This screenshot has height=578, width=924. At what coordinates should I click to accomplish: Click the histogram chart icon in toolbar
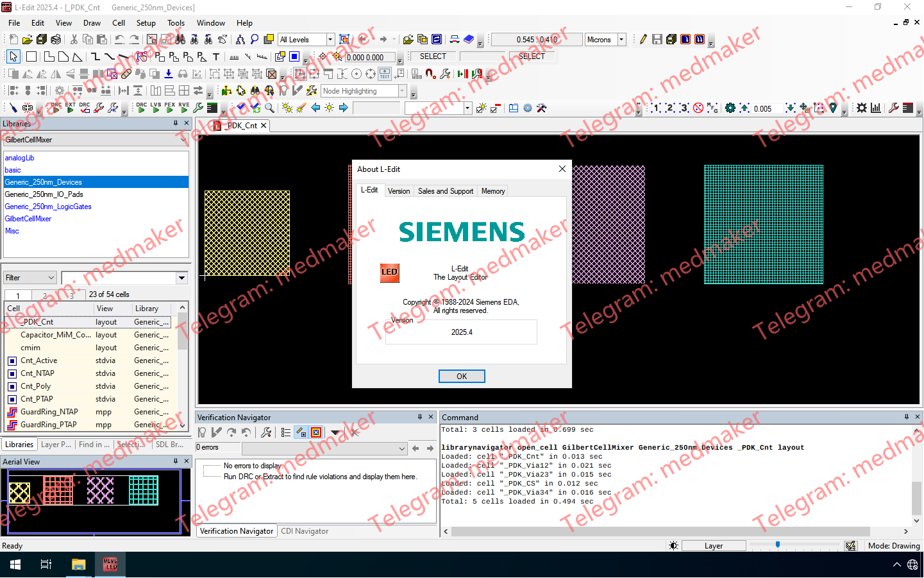coord(875,108)
